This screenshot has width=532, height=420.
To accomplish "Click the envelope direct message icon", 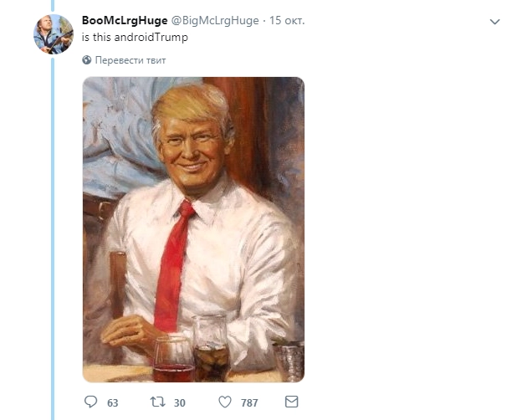I will point(292,402).
